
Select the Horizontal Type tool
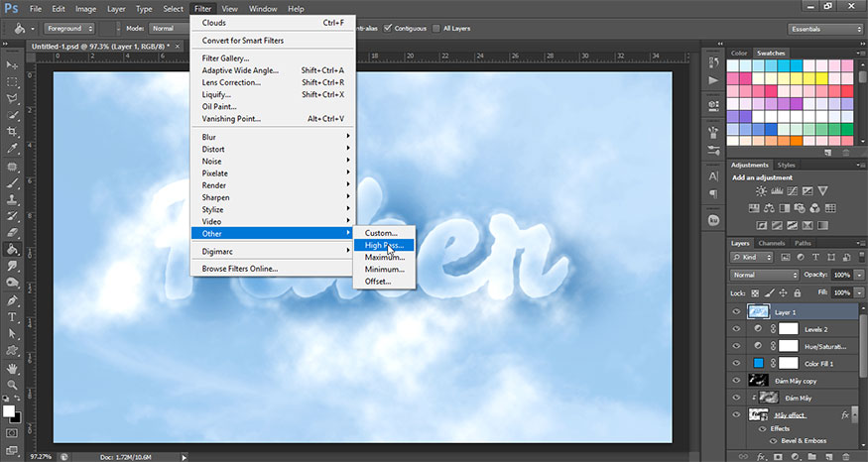click(12, 317)
